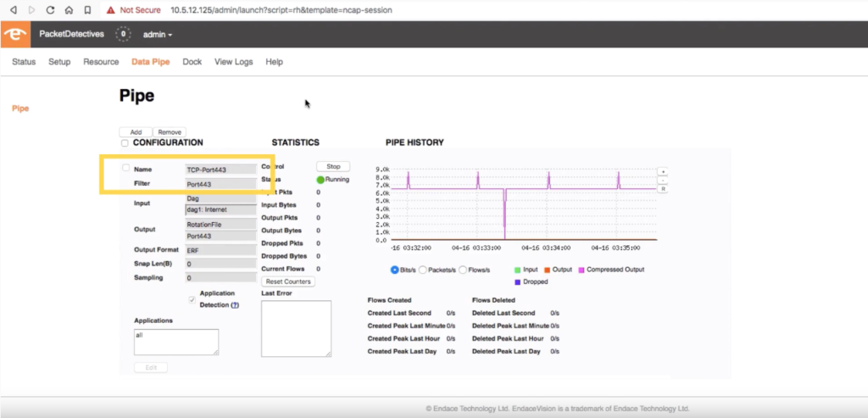
Task: Toggle the Application Detection checkbox
Action: coord(192,299)
